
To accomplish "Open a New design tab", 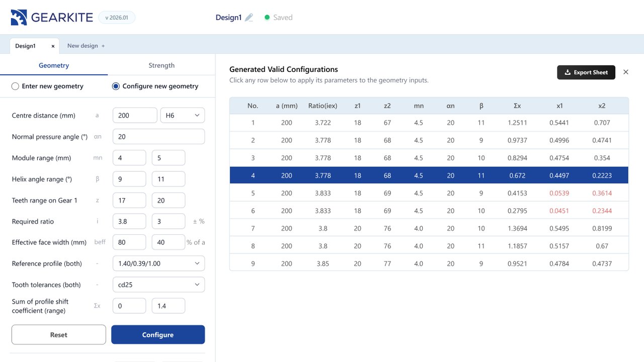I will coord(86,46).
